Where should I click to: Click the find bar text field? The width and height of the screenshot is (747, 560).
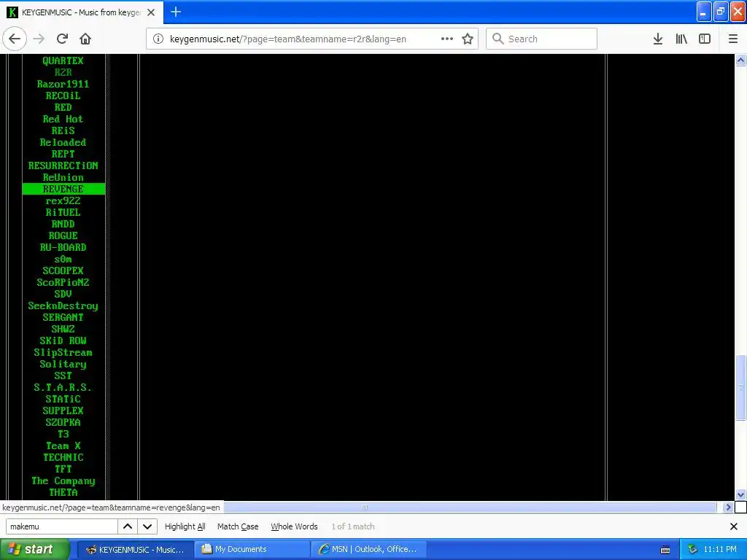[61, 526]
